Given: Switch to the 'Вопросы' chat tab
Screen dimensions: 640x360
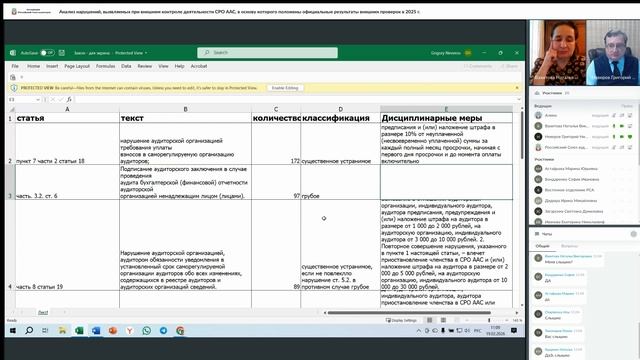Looking at the screenshot, I should click(569, 246).
